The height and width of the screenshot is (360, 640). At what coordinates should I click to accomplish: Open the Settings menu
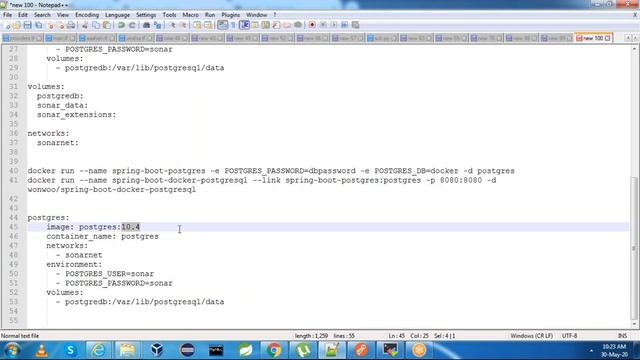coord(146,15)
